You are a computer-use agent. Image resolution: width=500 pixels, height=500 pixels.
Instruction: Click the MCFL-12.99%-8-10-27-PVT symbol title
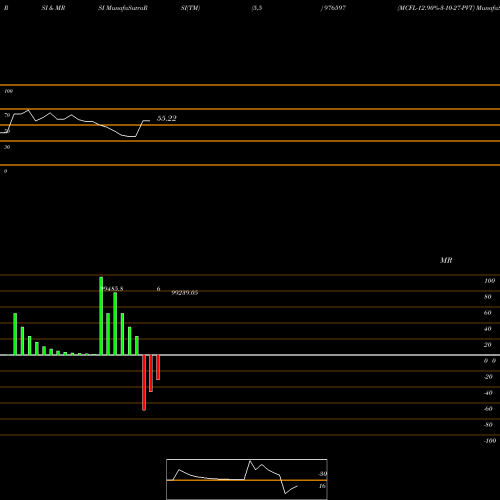[436, 8]
